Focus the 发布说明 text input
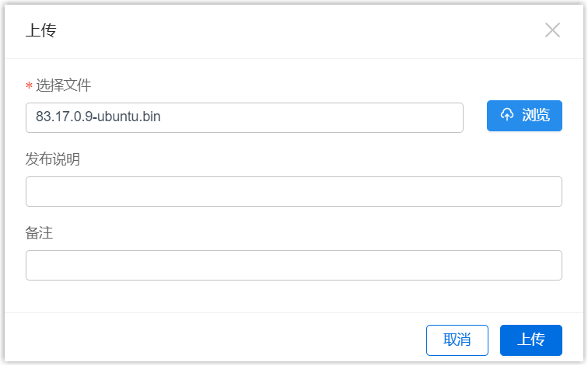This screenshot has width=588, height=366. (x=293, y=191)
